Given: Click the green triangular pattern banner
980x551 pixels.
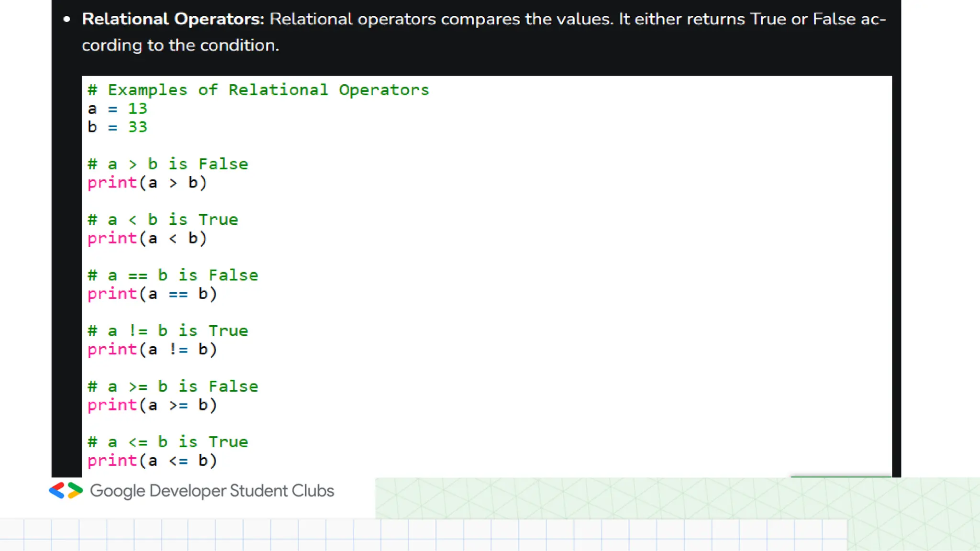Looking at the screenshot, I should pos(678,498).
